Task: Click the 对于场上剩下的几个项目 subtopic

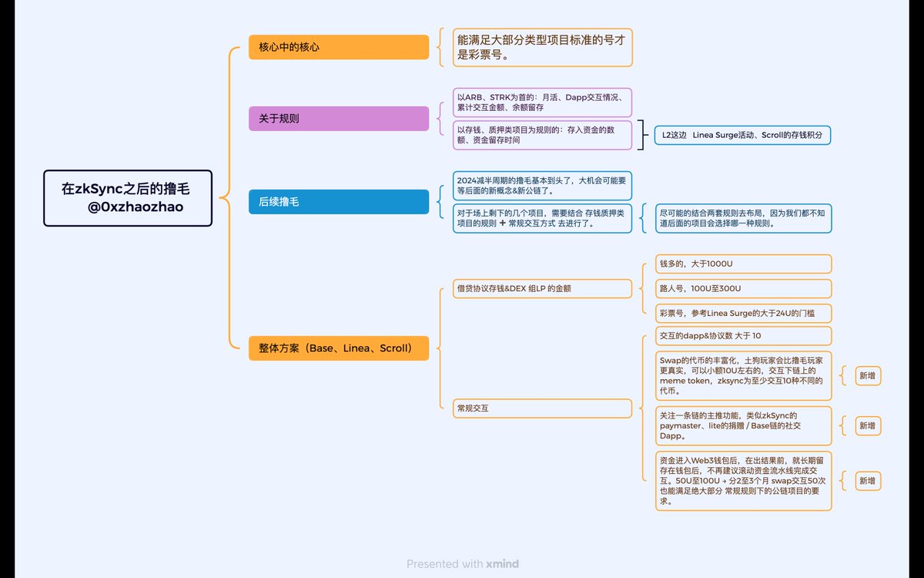Action: 543,218
